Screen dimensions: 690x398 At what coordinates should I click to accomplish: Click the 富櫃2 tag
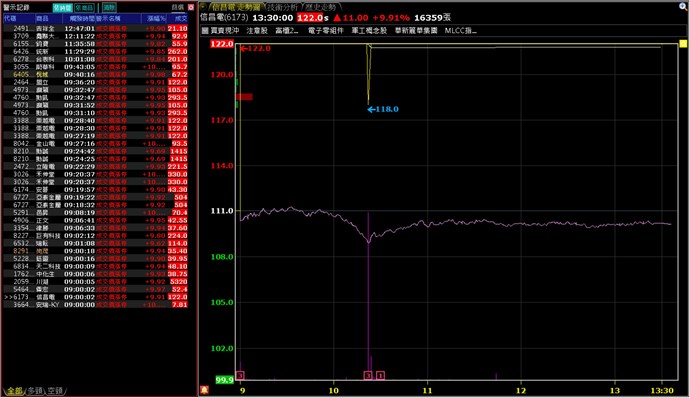287,30
